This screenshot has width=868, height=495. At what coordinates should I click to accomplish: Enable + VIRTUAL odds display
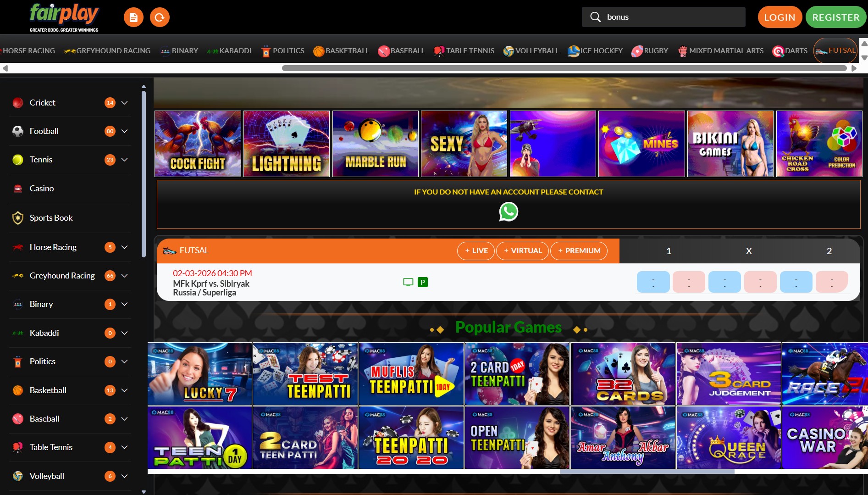click(522, 250)
